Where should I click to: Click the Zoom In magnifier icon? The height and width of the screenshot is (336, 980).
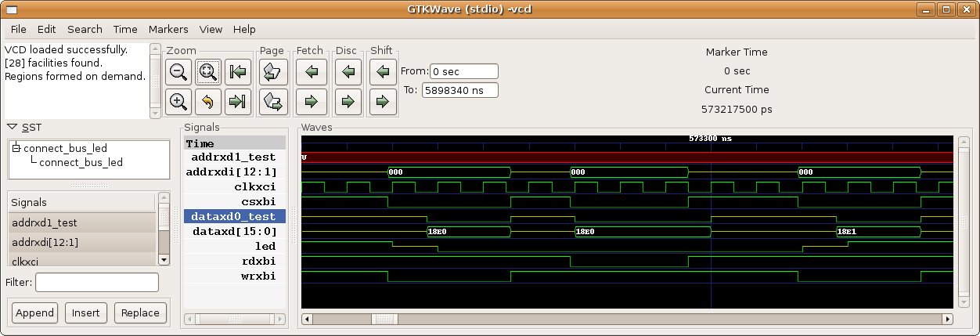(x=178, y=101)
